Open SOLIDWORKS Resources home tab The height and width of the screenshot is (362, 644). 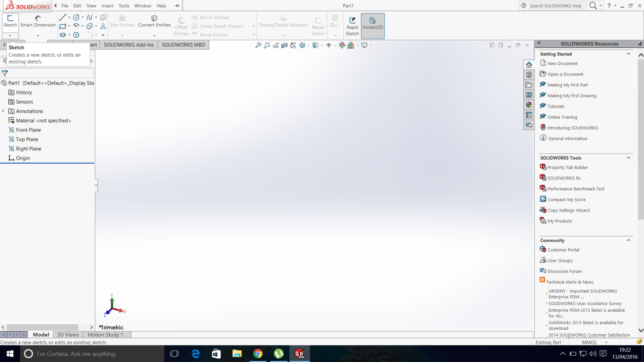tap(529, 65)
